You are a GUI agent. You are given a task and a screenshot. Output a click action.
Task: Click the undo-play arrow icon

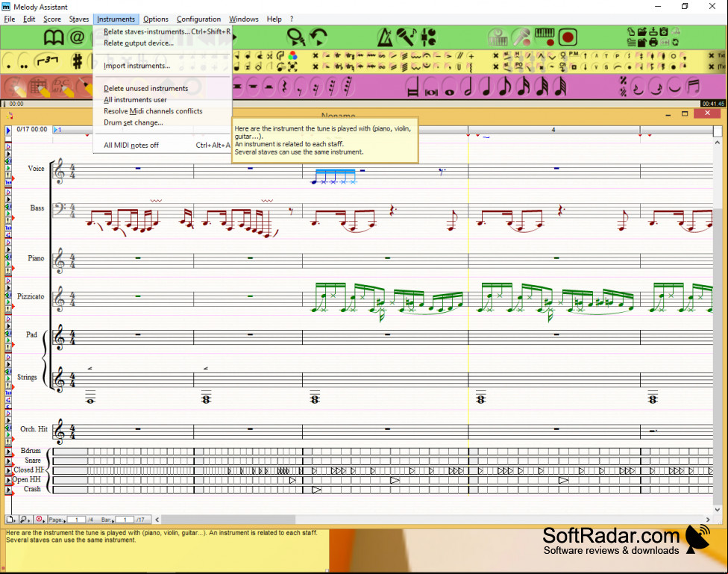click(318, 37)
